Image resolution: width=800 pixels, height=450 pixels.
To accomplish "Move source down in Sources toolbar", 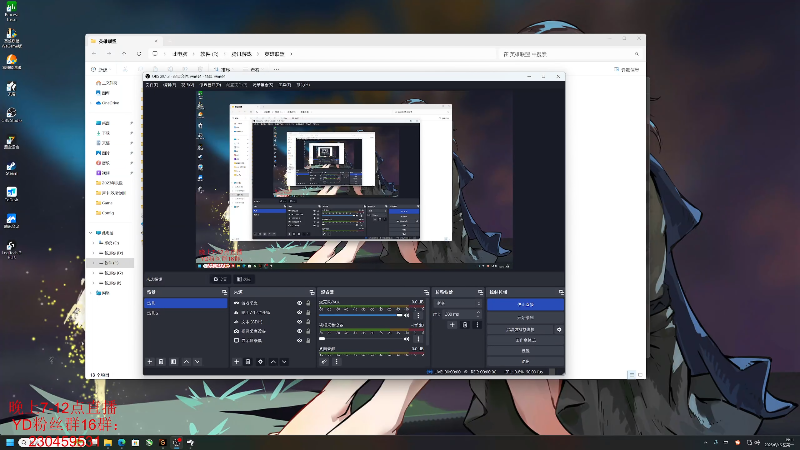I will click(284, 362).
